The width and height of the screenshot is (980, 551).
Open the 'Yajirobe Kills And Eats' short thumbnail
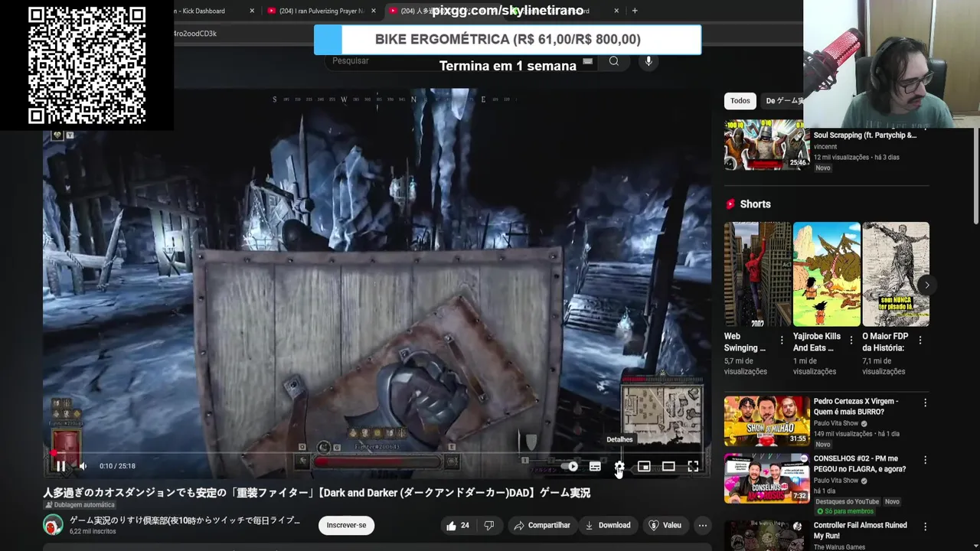[x=827, y=274]
